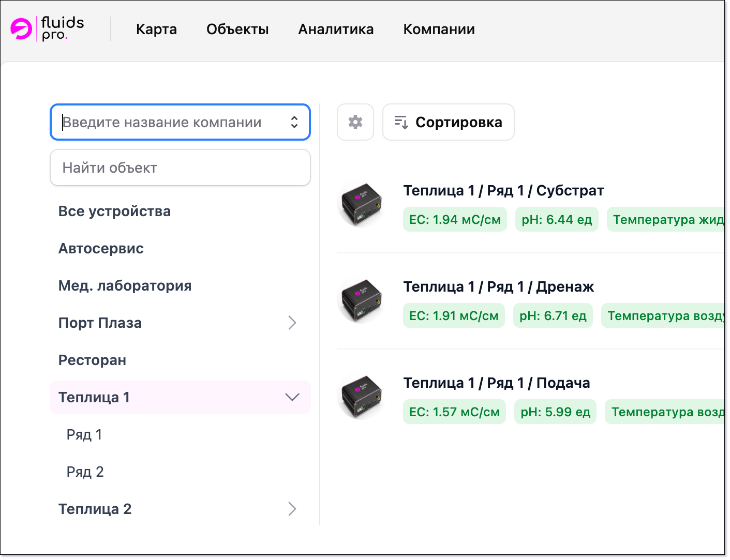The height and width of the screenshot is (560, 730).
Task: Click the sort icon in Сортировка button
Action: 401,122
